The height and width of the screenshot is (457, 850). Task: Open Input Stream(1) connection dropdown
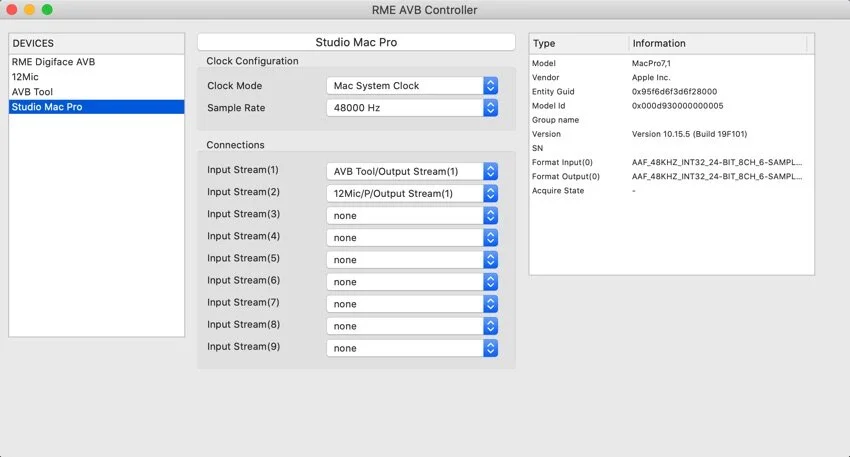pos(412,171)
